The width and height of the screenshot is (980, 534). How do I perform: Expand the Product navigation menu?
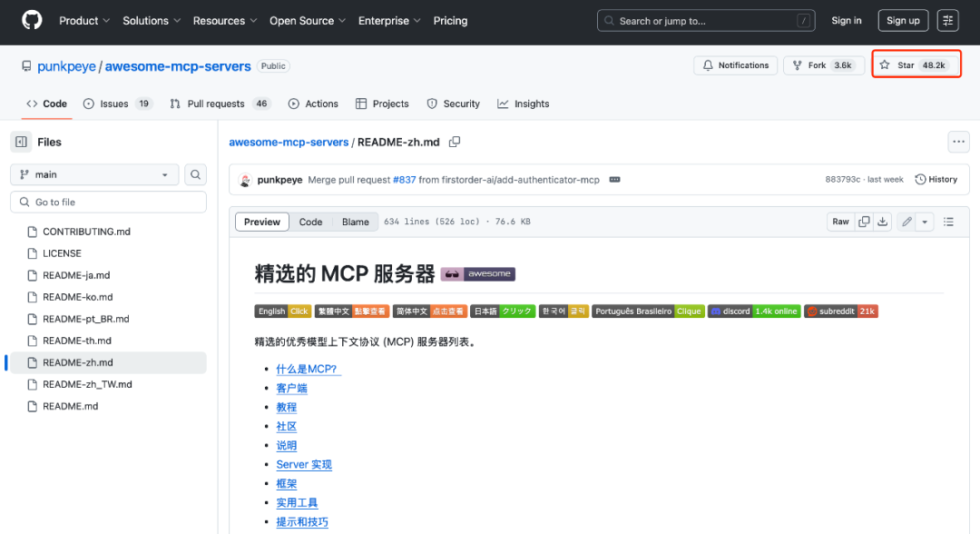coord(84,20)
